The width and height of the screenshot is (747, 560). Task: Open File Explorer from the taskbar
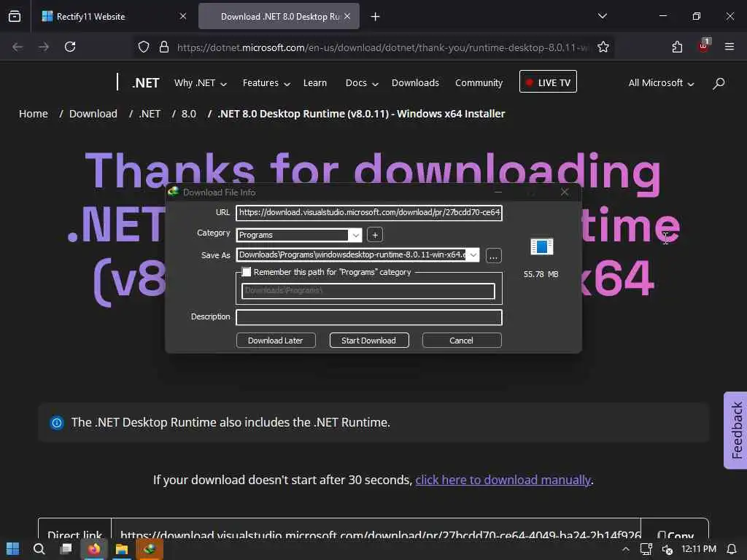tap(122, 549)
